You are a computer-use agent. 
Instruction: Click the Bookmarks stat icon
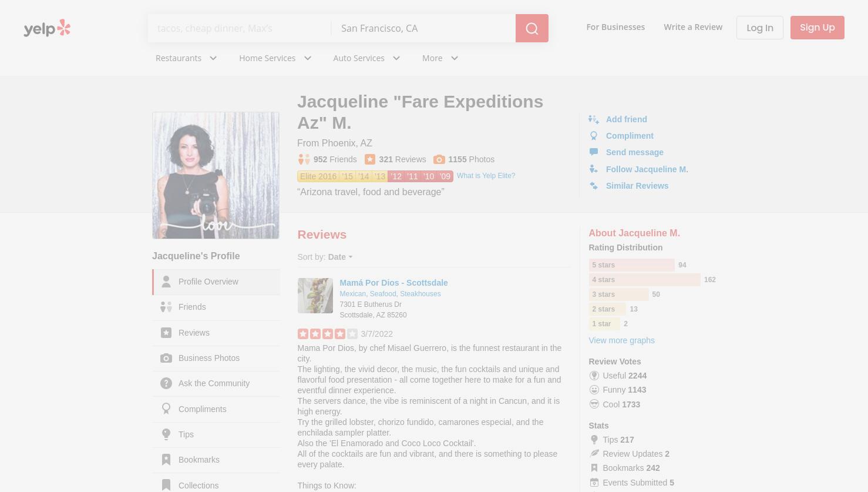594,468
